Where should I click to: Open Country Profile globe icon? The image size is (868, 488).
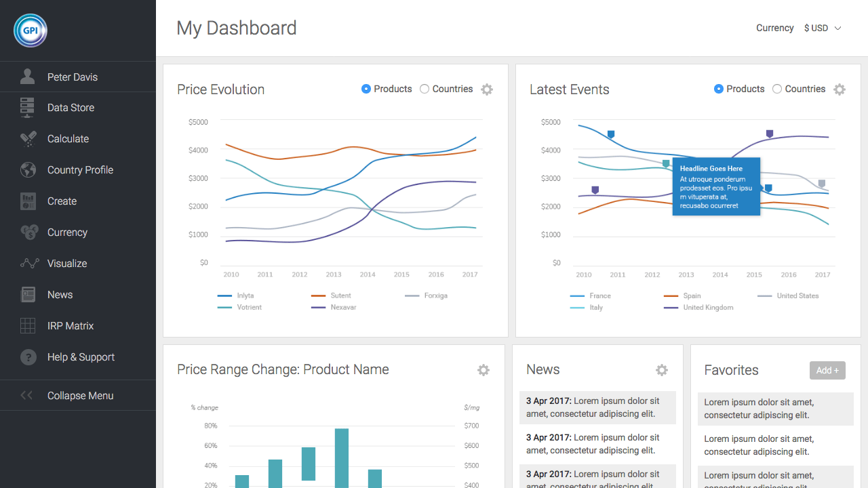click(28, 170)
